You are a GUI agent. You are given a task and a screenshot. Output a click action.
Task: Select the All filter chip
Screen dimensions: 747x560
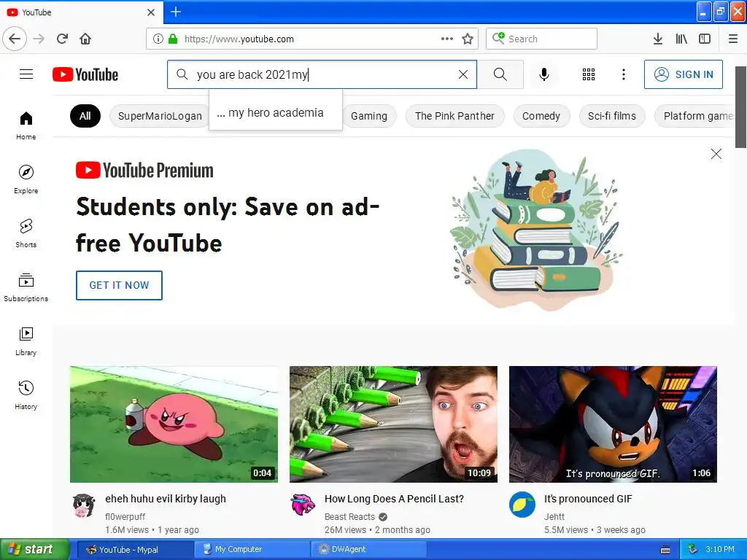(x=85, y=116)
